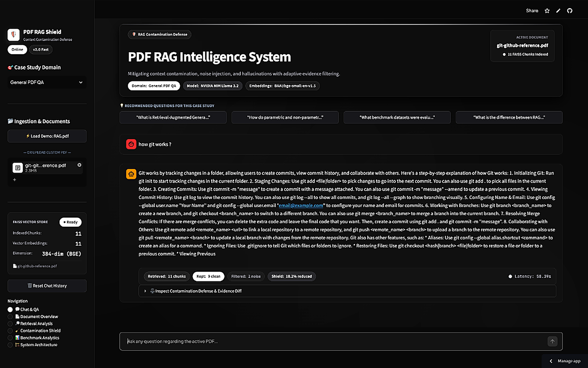Select the System Architecture radio option

coord(33,345)
